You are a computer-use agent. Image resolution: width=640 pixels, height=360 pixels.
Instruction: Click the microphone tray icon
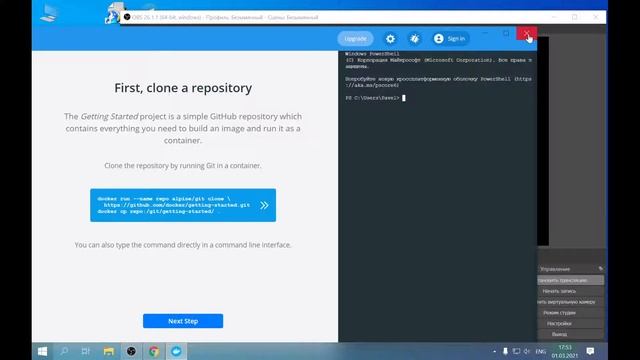click(505, 351)
